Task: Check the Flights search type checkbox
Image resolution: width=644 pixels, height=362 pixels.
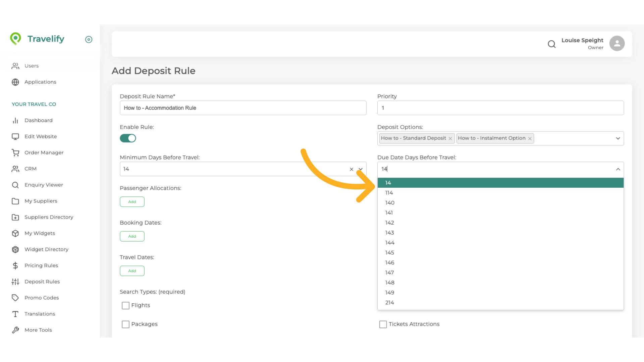Action: click(125, 305)
